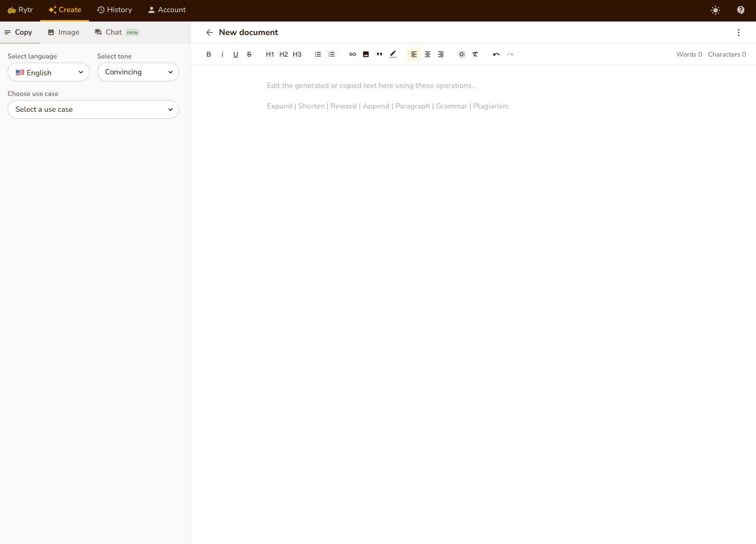Open the help question mark icon
Viewport: 756px width, 544px height.
(x=741, y=10)
